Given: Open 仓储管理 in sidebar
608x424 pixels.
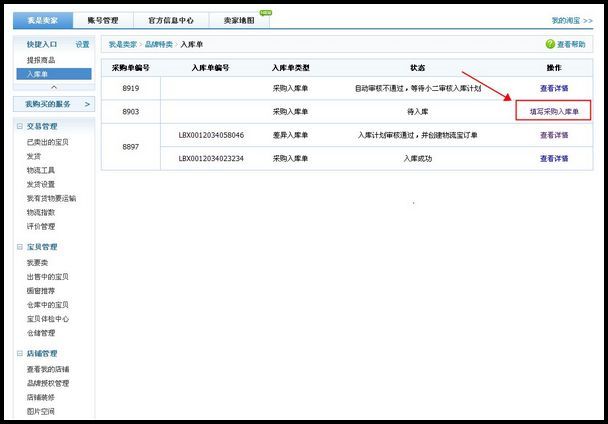Looking at the screenshot, I should tap(41, 333).
